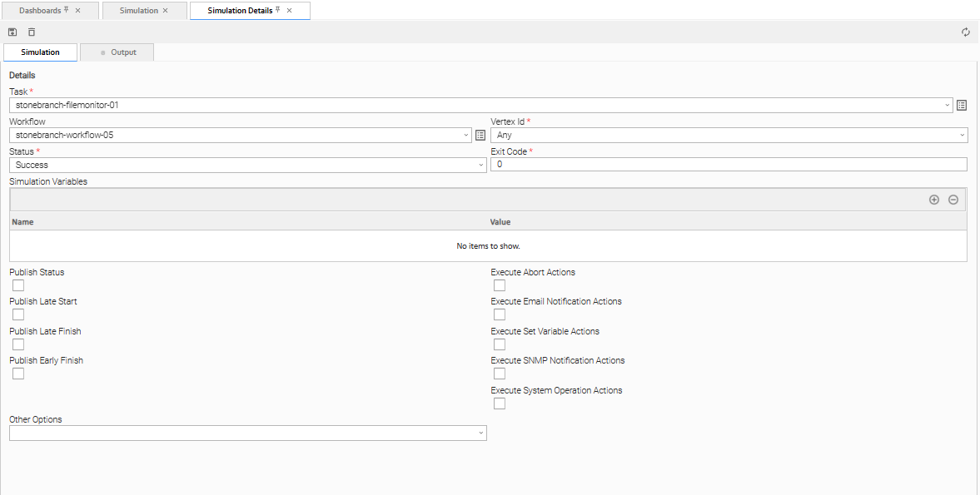Open Workflow details icon beside Workflow field
This screenshot has height=495, width=980.
tap(480, 135)
